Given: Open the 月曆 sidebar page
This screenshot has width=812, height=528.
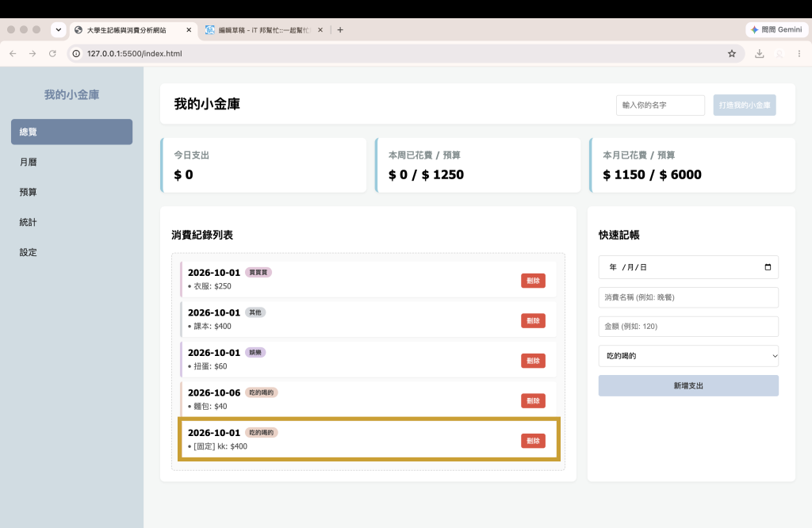Looking at the screenshot, I should tap(71, 162).
